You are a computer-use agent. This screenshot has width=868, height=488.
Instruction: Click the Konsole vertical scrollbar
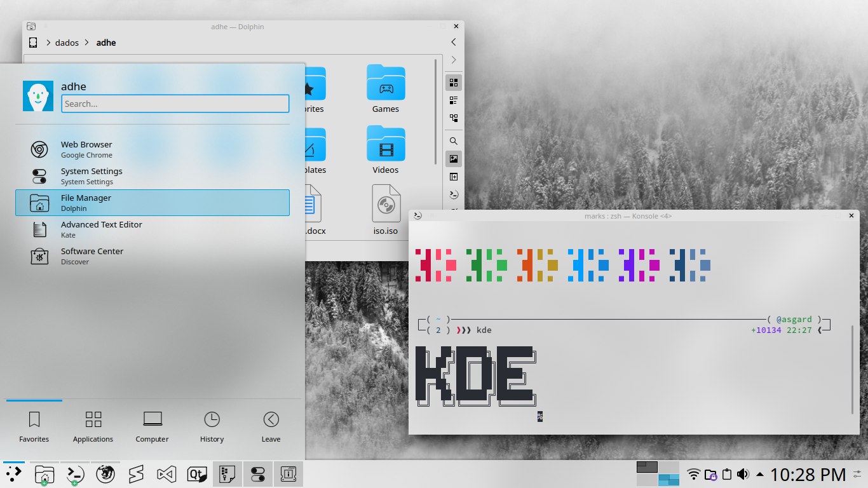[x=852, y=369]
